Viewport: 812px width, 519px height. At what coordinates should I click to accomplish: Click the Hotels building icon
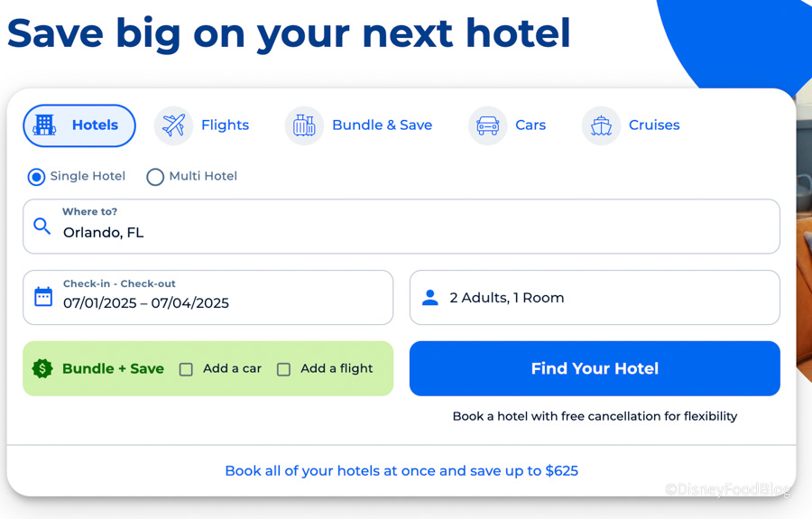pyautogui.click(x=44, y=125)
